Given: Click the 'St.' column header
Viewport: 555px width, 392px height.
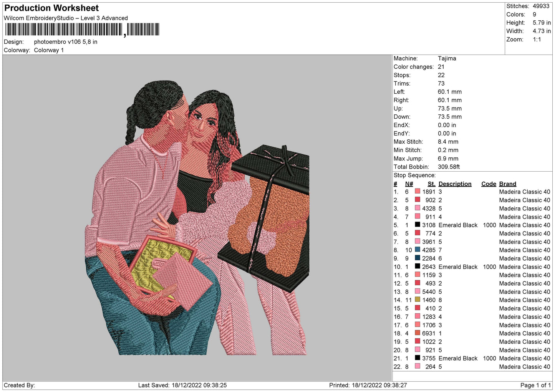Looking at the screenshot, I should [x=432, y=184].
